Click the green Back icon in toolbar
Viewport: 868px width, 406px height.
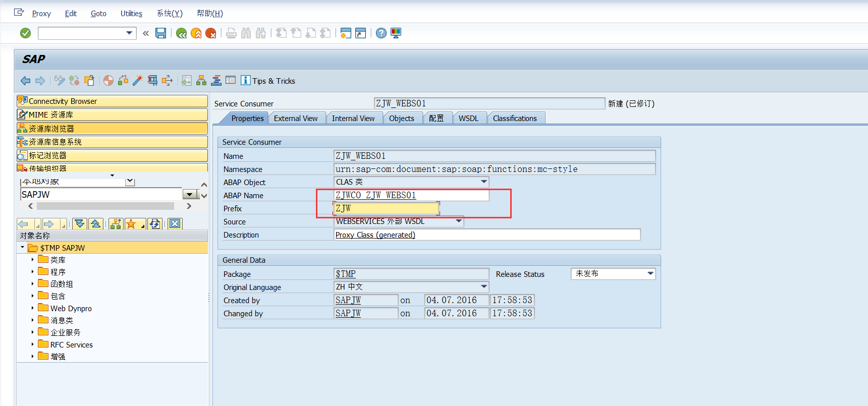182,33
